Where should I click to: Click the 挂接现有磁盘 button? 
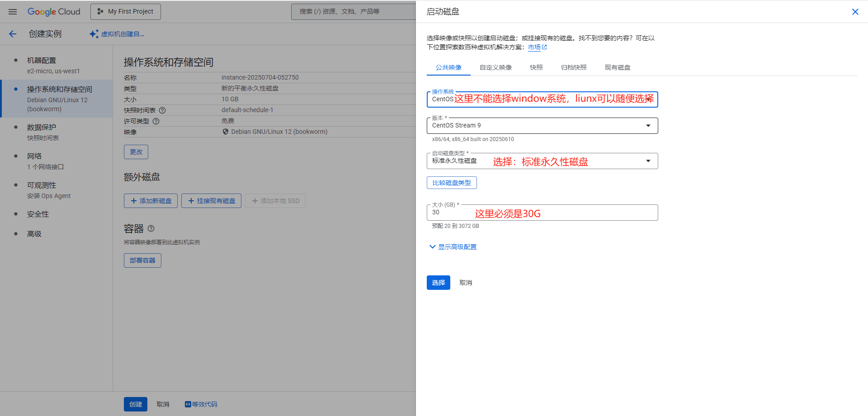click(211, 201)
